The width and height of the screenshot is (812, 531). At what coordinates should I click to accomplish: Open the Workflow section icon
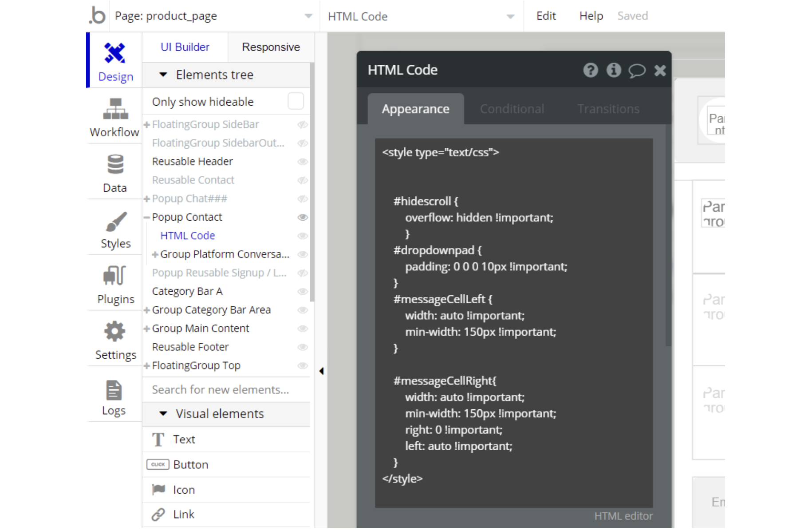[x=115, y=109]
